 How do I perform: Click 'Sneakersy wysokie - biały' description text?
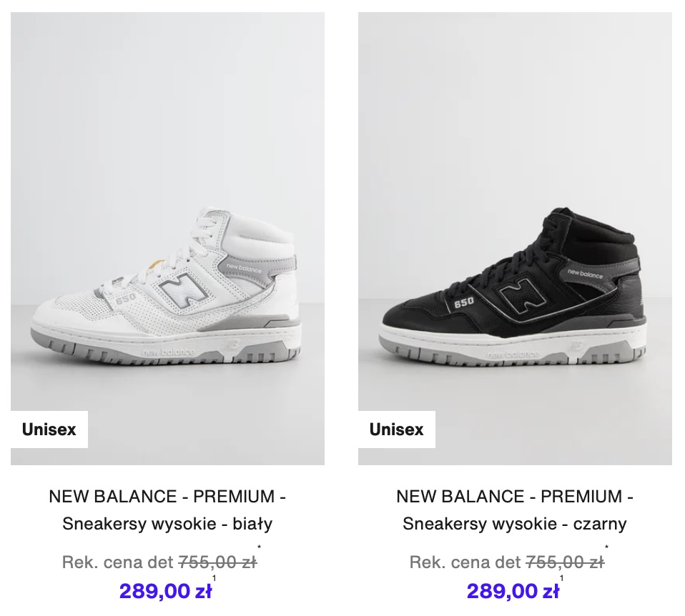(167, 523)
